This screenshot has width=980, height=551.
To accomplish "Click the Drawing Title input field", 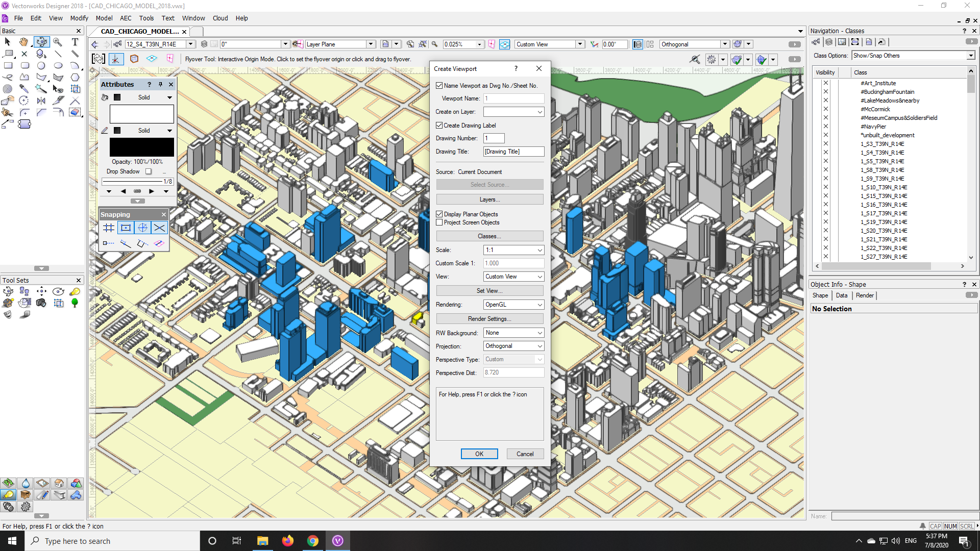I will (x=513, y=152).
